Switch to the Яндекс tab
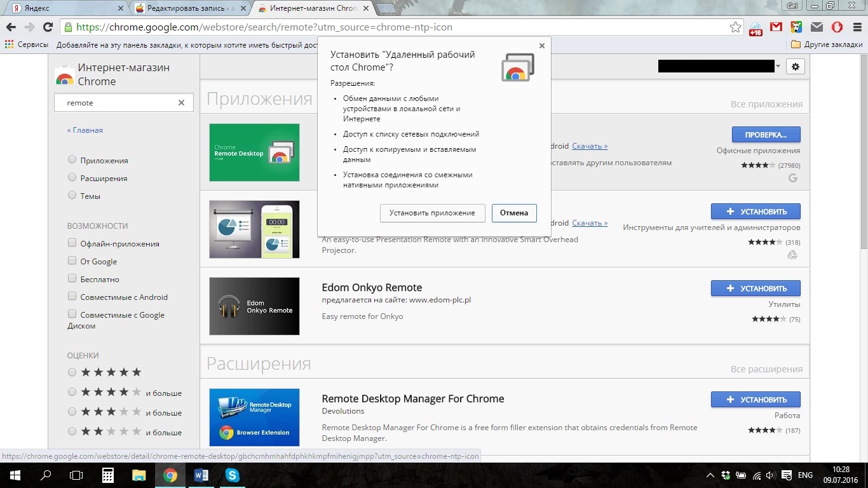 coord(68,8)
